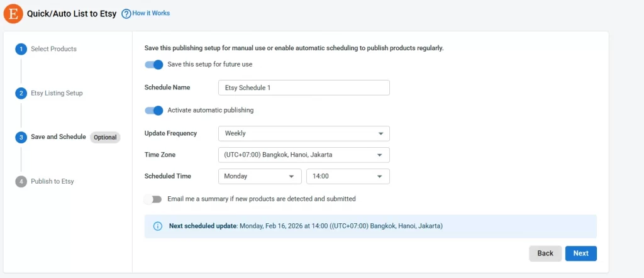Toggle off Save this setup for future use
This screenshot has height=278, width=644.
(153, 64)
